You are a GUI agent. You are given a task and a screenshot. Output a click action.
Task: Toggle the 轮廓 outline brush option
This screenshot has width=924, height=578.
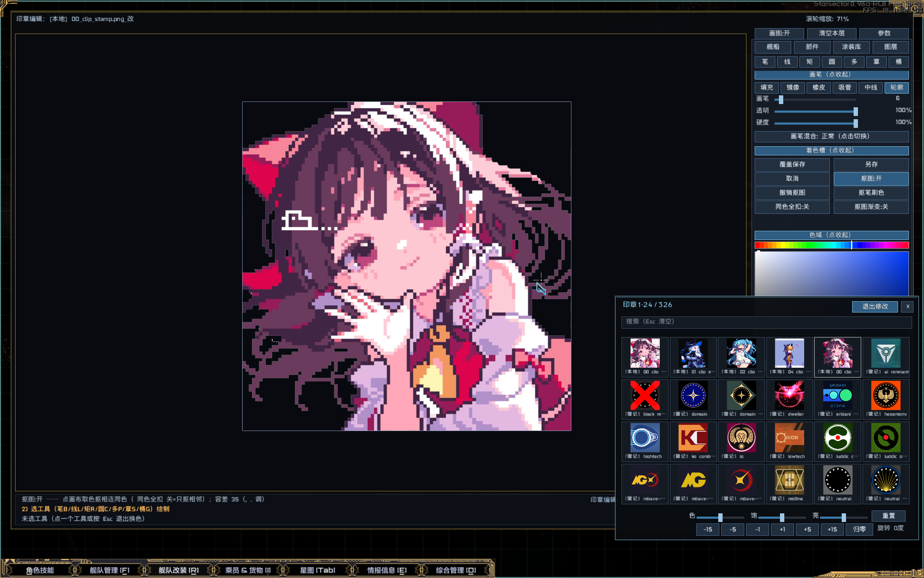point(897,87)
